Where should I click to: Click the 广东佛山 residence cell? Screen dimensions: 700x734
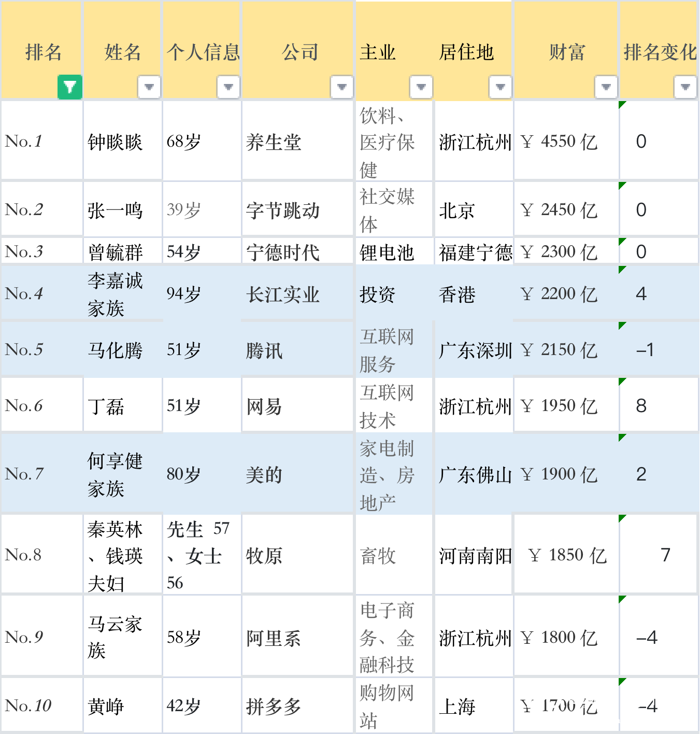(x=474, y=474)
